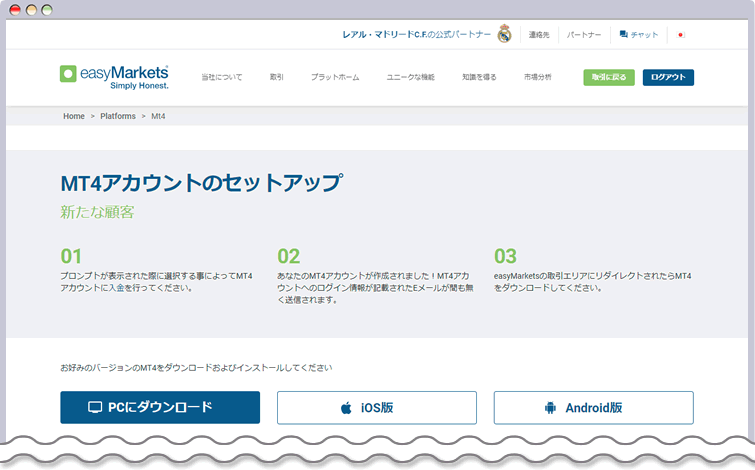Open the 当社について menu

(222, 77)
